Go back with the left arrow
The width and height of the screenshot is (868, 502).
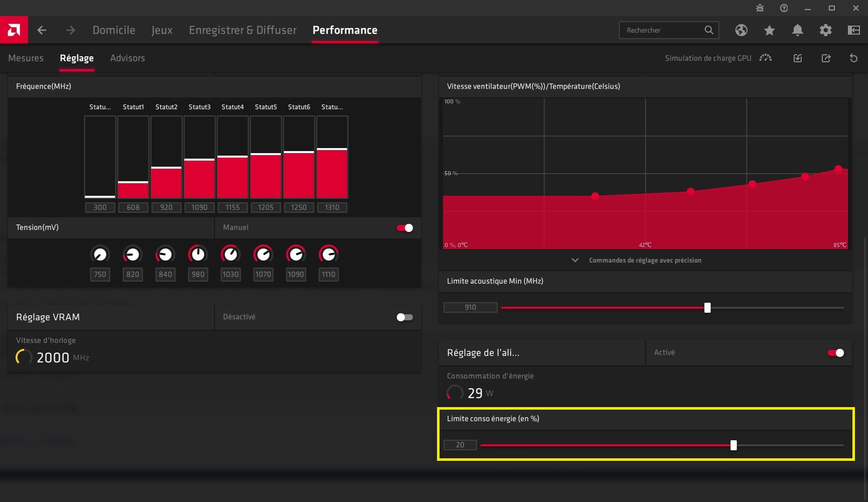(x=42, y=30)
